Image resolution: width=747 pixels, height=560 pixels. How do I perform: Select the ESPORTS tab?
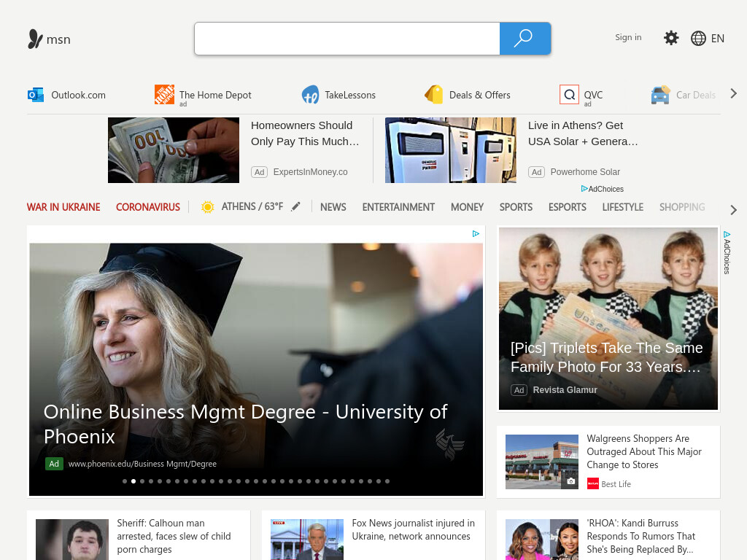(x=568, y=207)
